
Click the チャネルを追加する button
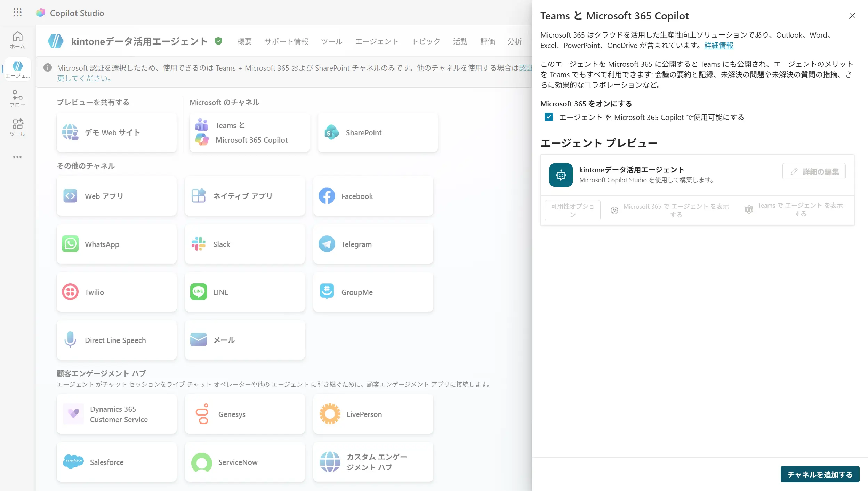tap(820, 474)
